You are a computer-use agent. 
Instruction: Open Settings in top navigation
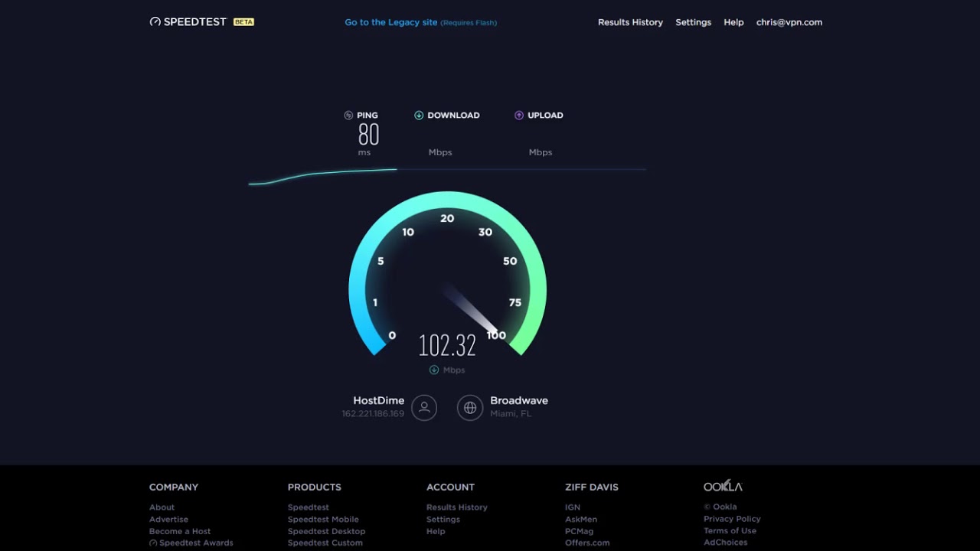coord(693,23)
